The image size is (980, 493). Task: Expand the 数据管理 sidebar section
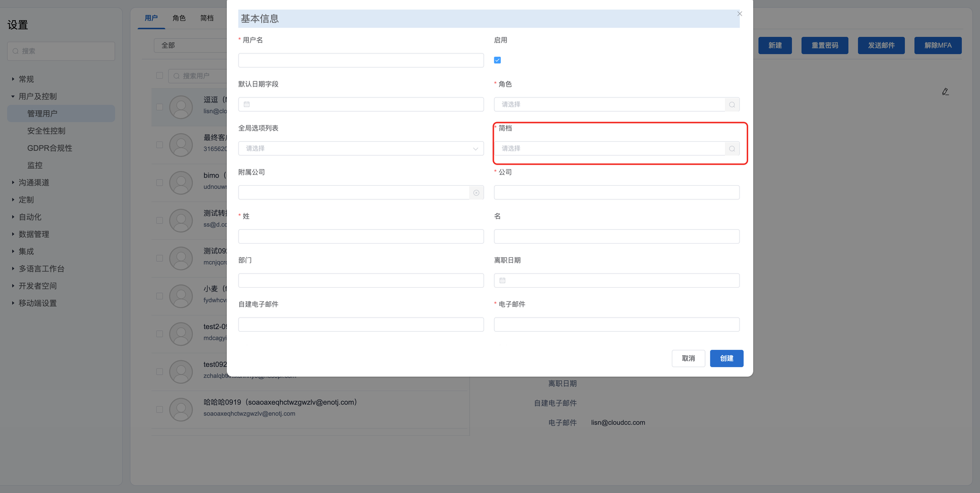13,234
